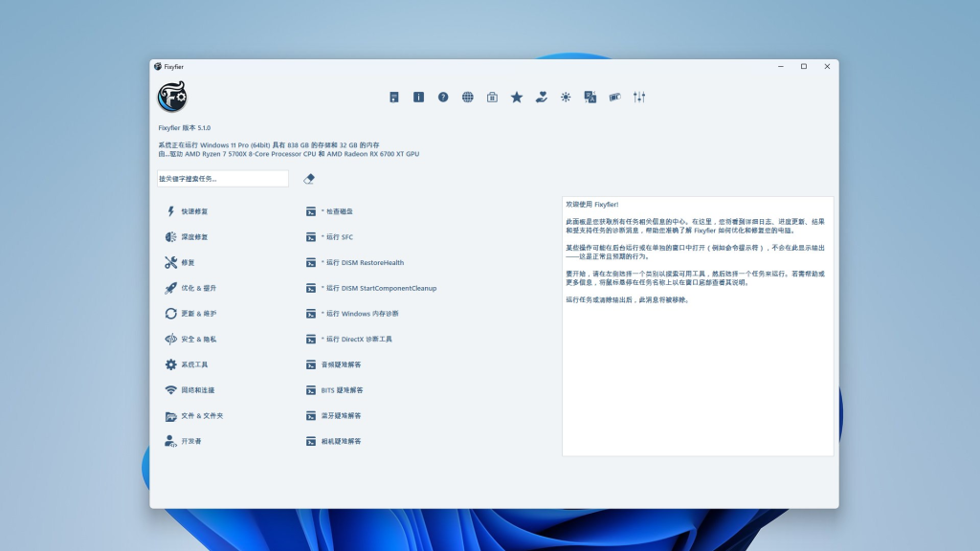Toggle light theme with the sun icon
Viewport: 980px width, 551px height.
567,97
